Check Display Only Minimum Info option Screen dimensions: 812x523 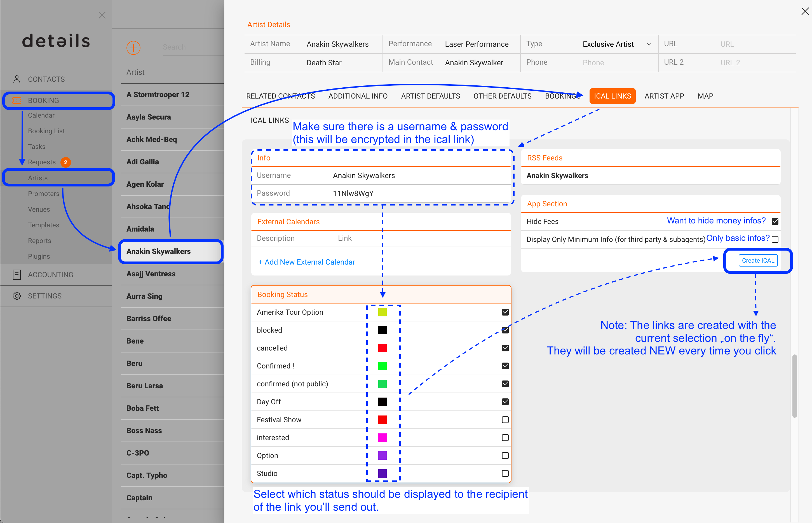click(775, 239)
